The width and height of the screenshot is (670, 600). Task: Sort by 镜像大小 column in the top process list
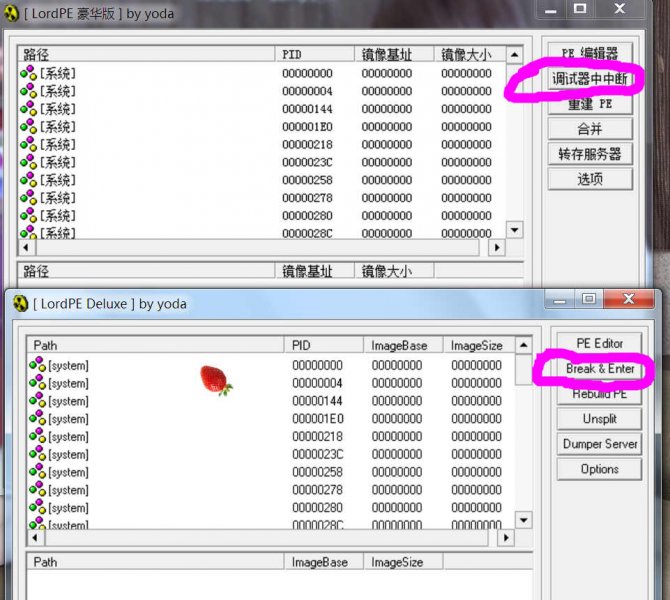tap(470, 54)
